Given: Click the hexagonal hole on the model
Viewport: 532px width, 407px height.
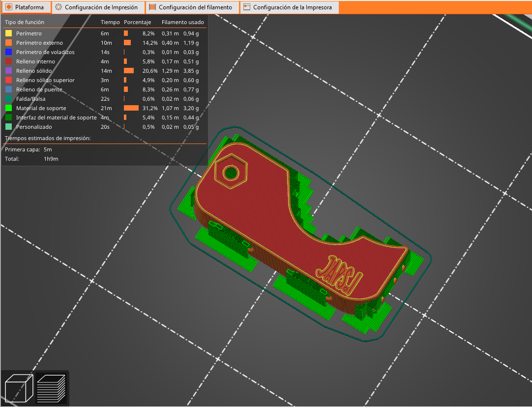Looking at the screenshot, I should [230, 172].
